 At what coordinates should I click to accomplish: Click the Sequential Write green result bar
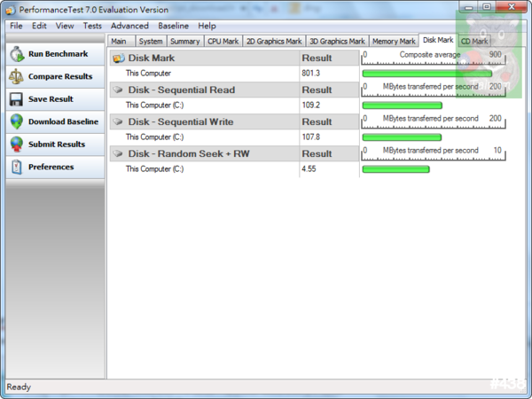point(402,137)
